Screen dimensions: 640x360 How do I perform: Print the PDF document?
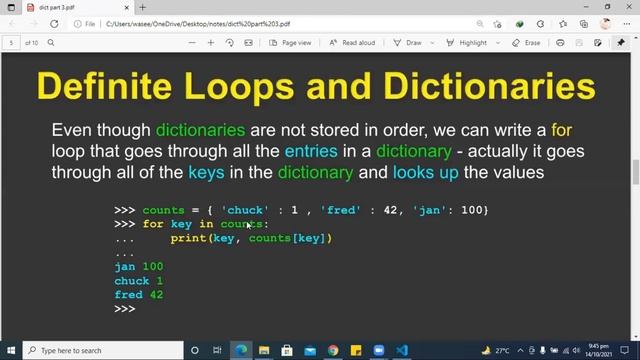pos(560,42)
